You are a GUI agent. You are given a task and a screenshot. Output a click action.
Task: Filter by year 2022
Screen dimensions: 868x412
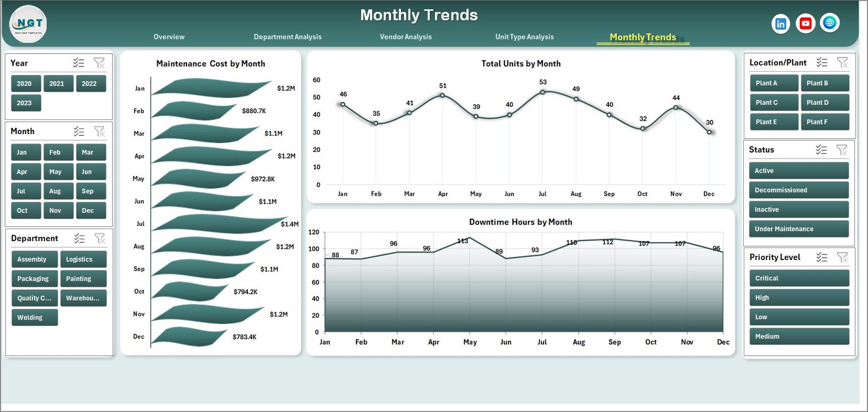(x=90, y=84)
